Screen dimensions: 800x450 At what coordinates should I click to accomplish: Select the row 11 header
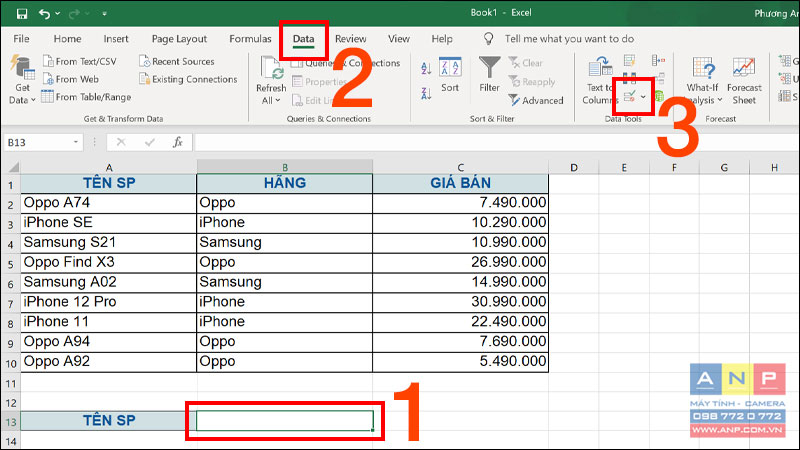pos(11,383)
